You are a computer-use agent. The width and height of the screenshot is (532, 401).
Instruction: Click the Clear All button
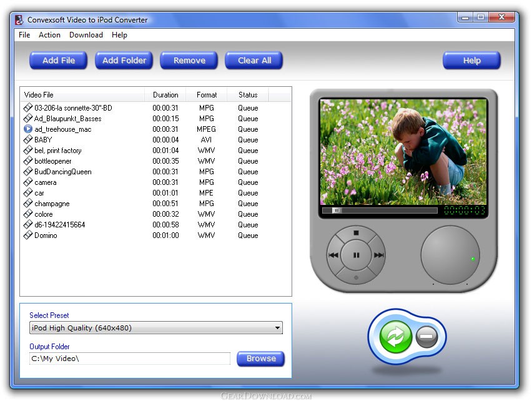(254, 61)
